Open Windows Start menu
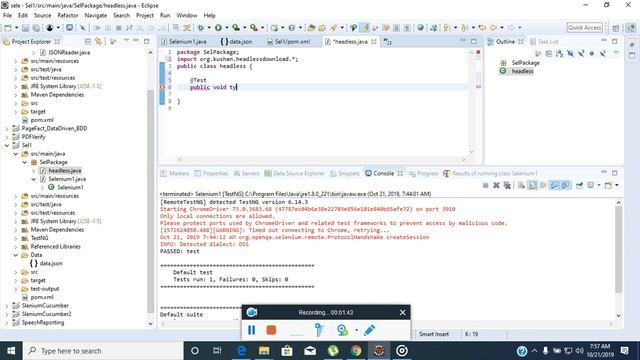 pos(11,351)
